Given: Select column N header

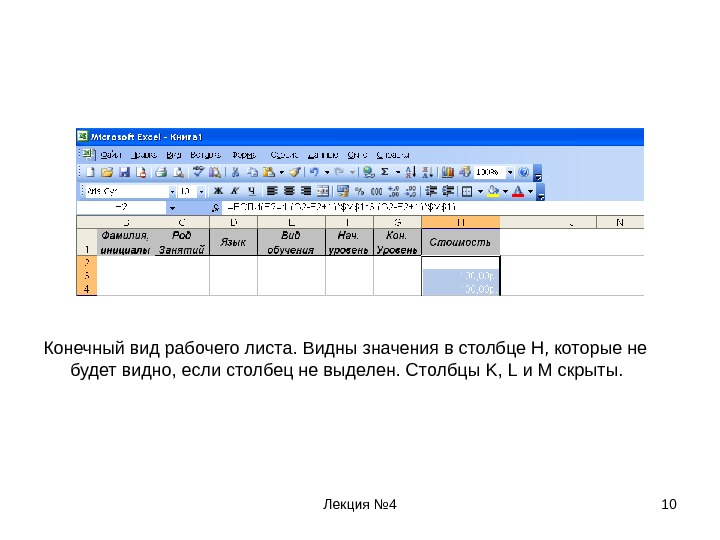Looking at the screenshot, I should pyautogui.click(x=620, y=223).
